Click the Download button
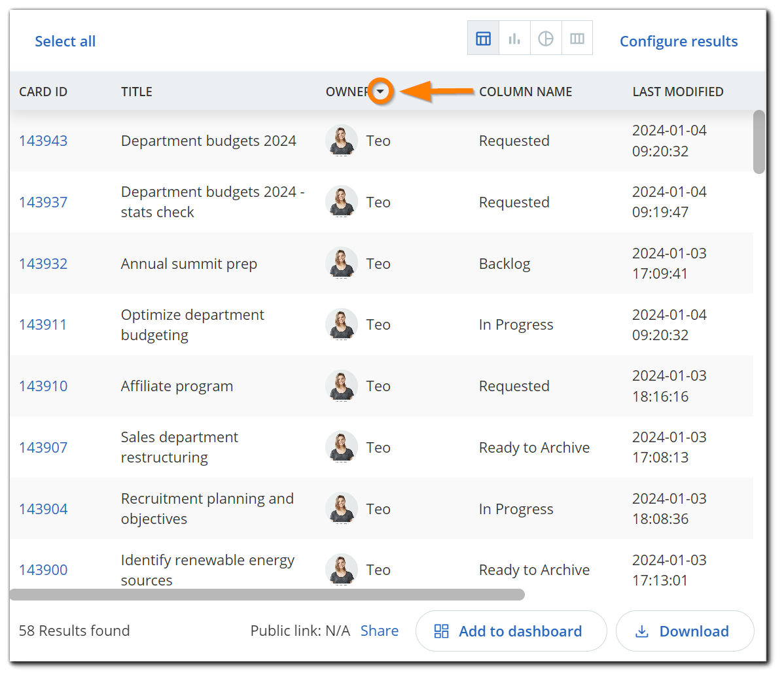Image resolution: width=784 pixels, height=679 pixels. point(685,631)
